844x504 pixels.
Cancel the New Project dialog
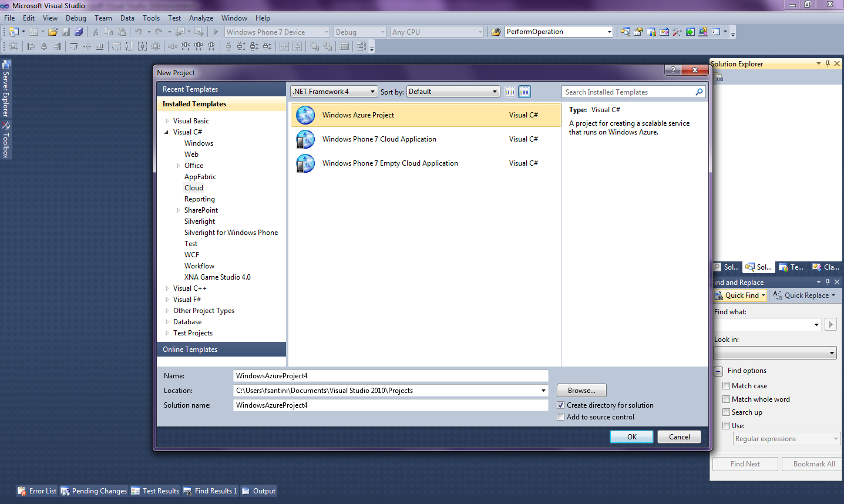pos(680,437)
